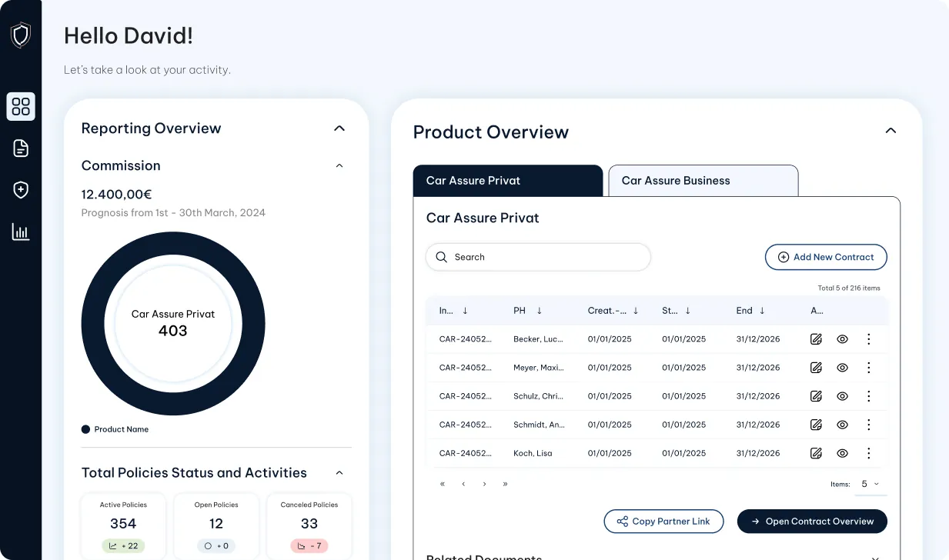Focus the contract Search field
This screenshot has height=560, width=949.
[538, 257]
